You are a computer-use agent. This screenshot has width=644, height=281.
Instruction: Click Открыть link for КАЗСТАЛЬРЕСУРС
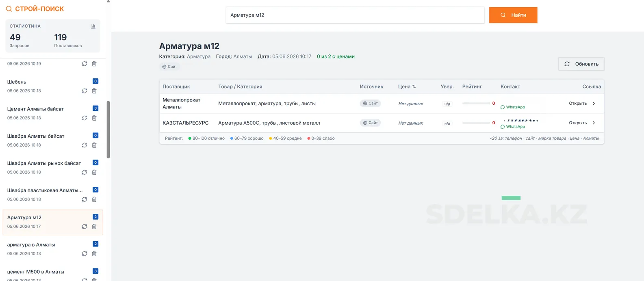pyautogui.click(x=578, y=123)
